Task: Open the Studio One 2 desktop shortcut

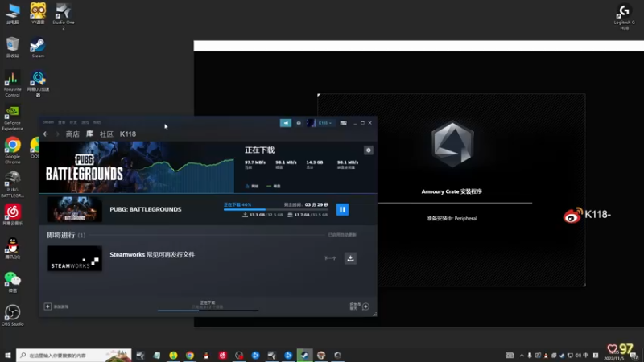Action: [x=64, y=16]
